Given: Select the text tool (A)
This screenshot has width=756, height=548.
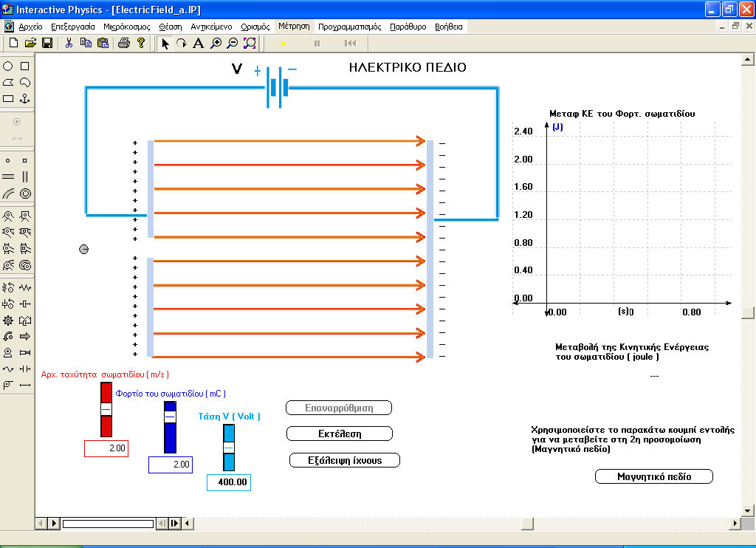Looking at the screenshot, I should 198,44.
